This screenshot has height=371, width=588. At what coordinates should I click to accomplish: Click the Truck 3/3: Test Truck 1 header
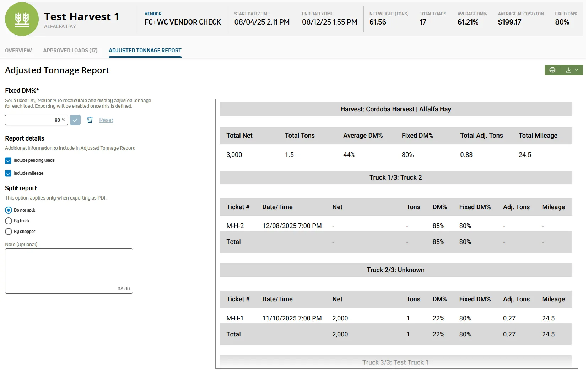pyautogui.click(x=395, y=362)
